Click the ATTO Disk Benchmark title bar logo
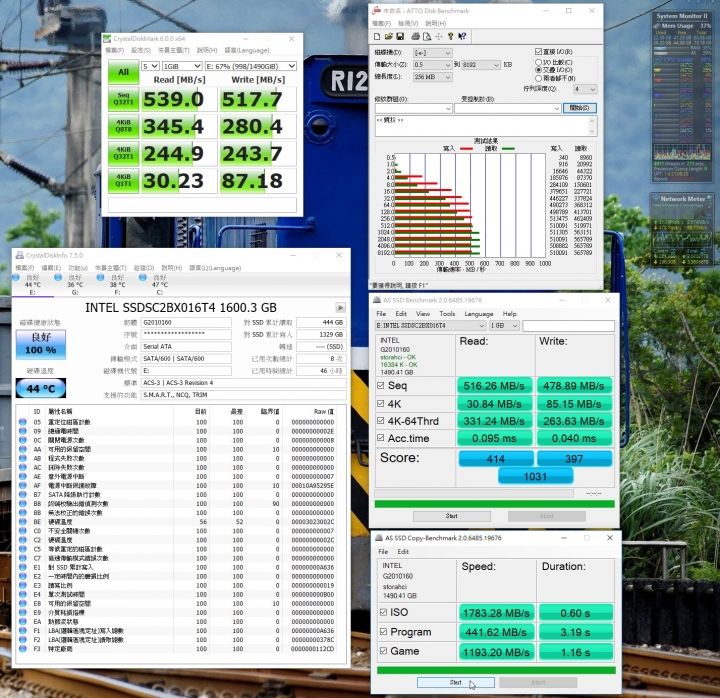Screen dimensions: 720x698 pyautogui.click(x=376, y=11)
